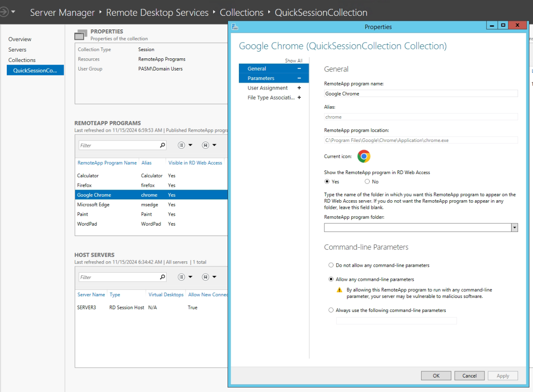This screenshot has width=533, height=392.
Task: Click Show All in the Properties dialog
Action: (x=294, y=61)
